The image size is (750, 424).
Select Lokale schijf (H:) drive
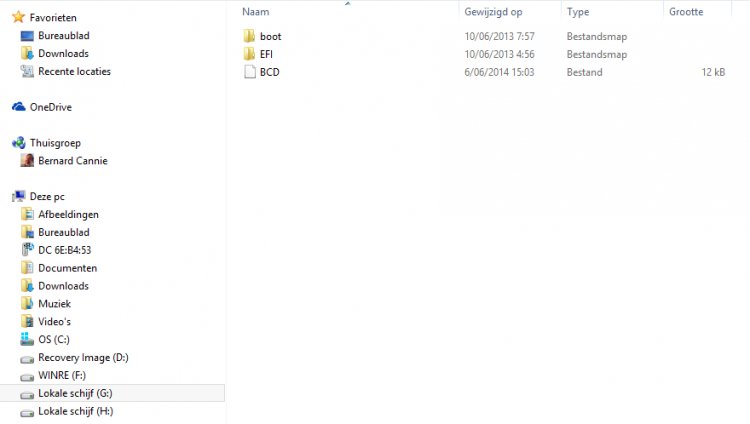[x=76, y=411]
